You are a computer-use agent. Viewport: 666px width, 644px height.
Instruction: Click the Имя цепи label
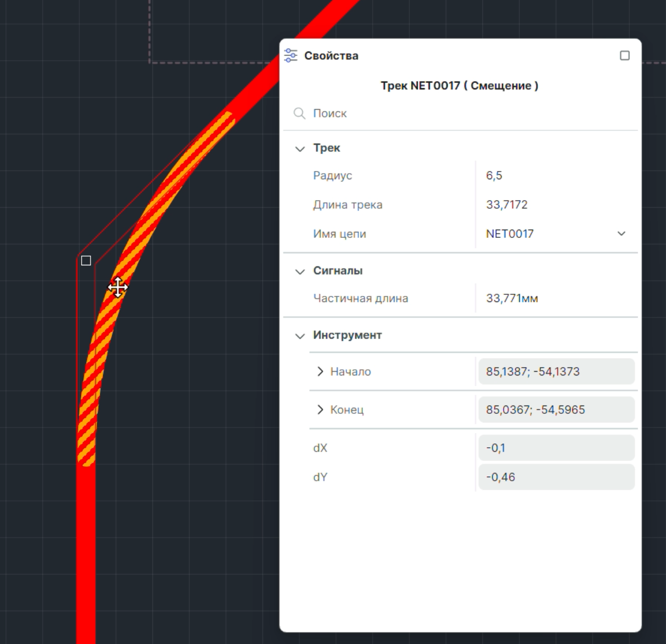point(339,234)
